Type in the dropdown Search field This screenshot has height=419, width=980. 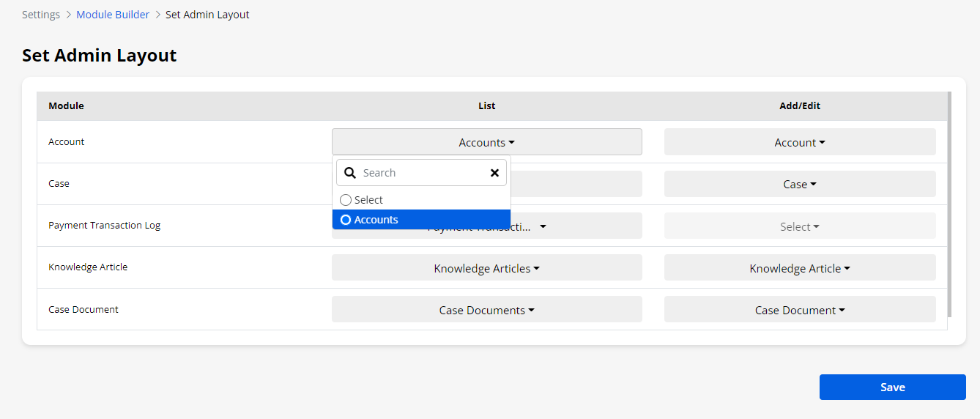click(x=421, y=173)
